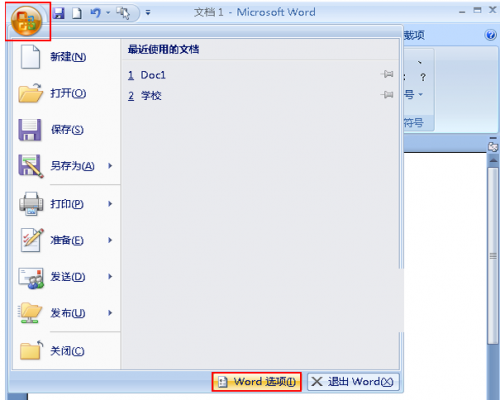Click the printer icon beside 打印
500x400 pixels.
31,204
